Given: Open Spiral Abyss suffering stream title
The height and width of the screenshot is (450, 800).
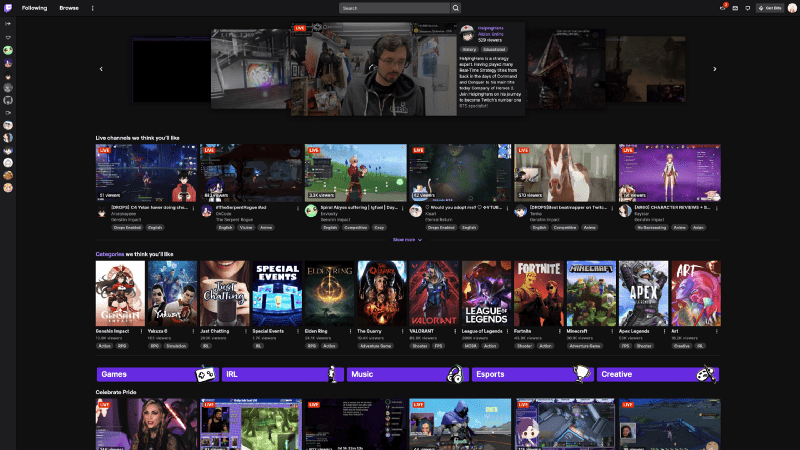Looking at the screenshot, I should coord(359,208).
